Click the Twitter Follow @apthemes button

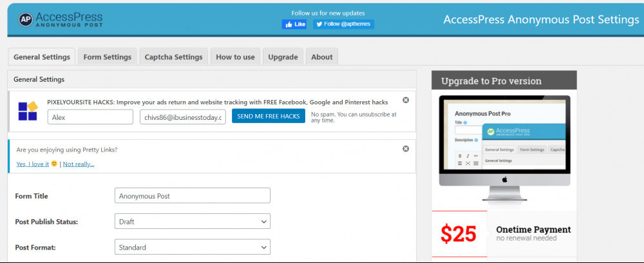pyautogui.click(x=343, y=24)
